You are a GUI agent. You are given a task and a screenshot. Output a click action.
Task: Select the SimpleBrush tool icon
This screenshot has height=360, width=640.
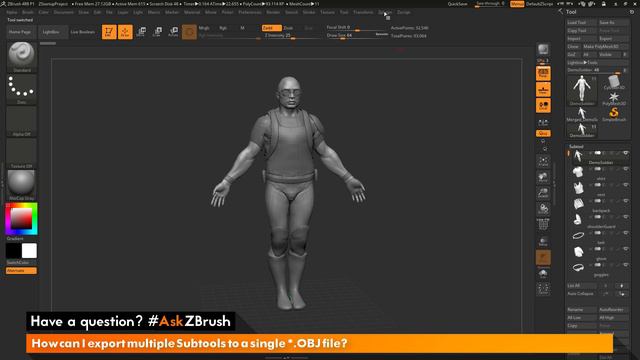coord(613,114)
